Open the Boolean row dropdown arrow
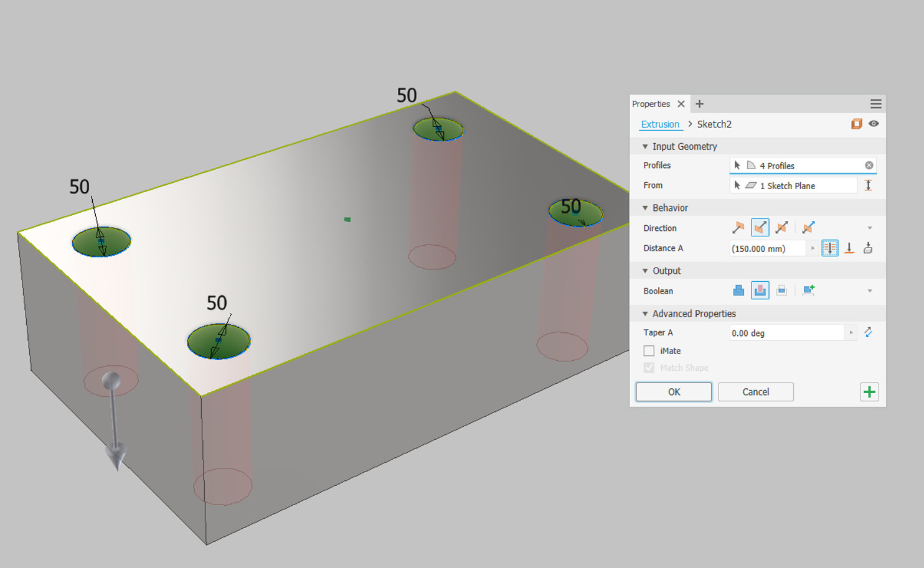Viewport: 924px width, 568px height. (870, 291)
